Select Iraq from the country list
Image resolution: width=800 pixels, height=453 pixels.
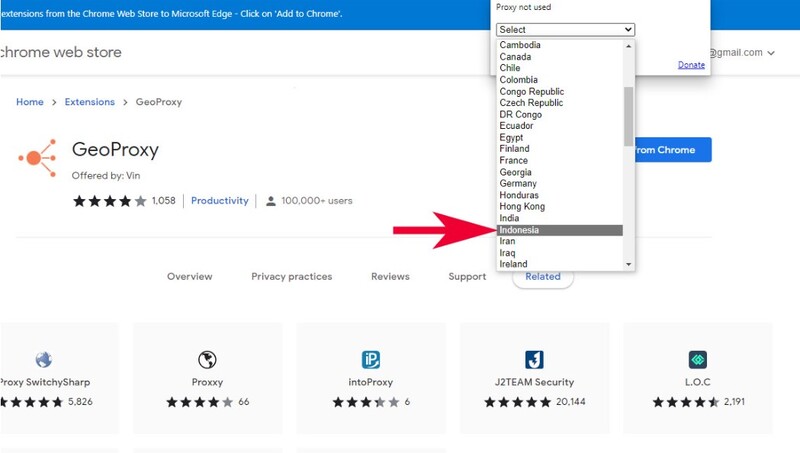[x=560, y=253]
